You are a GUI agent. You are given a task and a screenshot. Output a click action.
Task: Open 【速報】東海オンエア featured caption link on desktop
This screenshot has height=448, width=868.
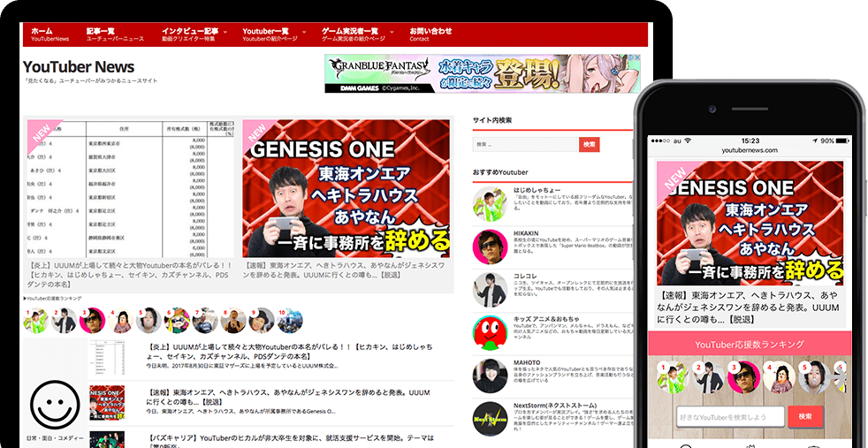345,270
